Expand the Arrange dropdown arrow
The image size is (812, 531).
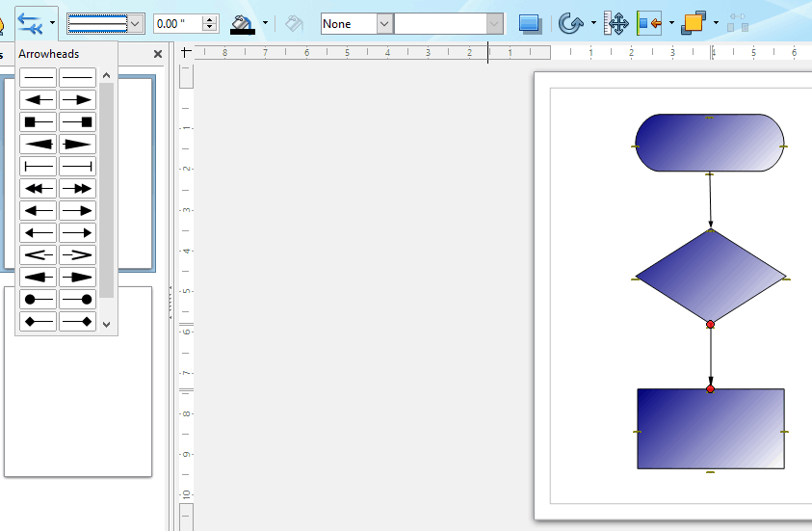pos(717,23)
